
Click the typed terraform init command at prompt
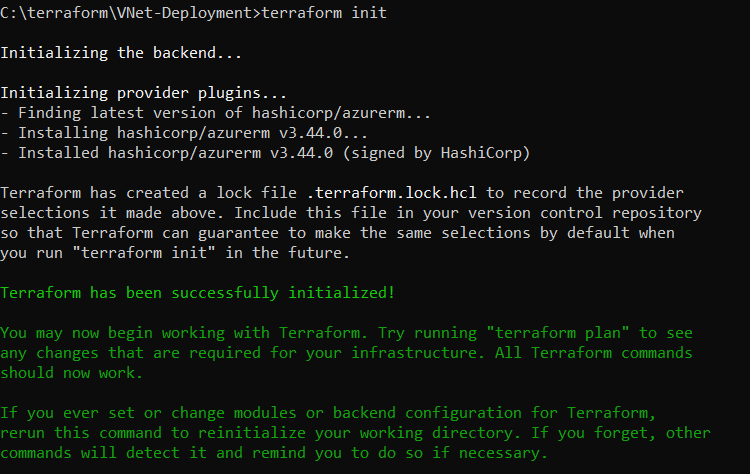coord(324,12)
